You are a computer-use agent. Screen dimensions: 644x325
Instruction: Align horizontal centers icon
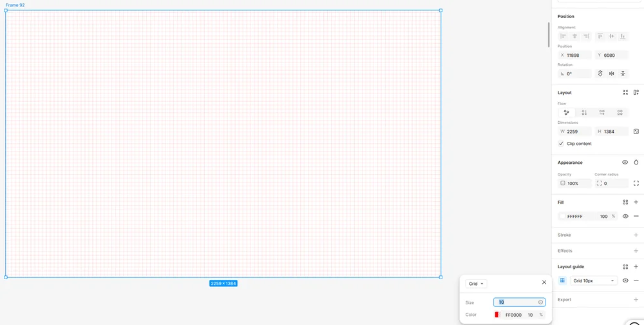tap(575, 36)
